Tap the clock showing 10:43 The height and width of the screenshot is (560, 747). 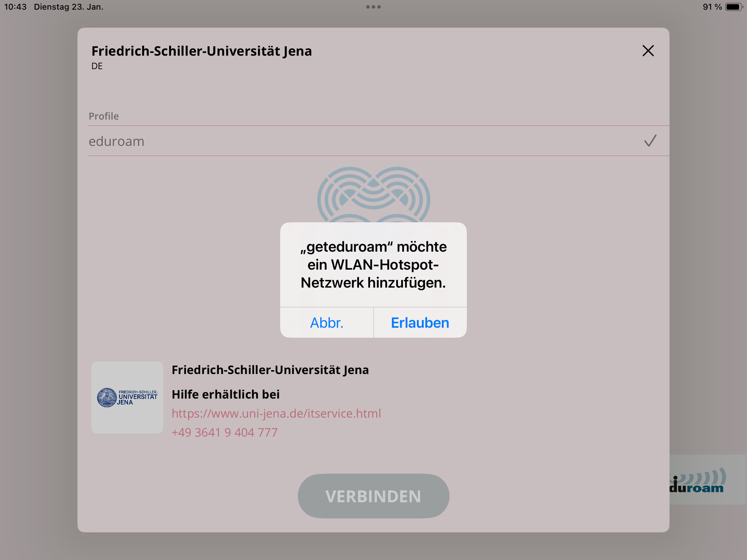pos(15,7)
